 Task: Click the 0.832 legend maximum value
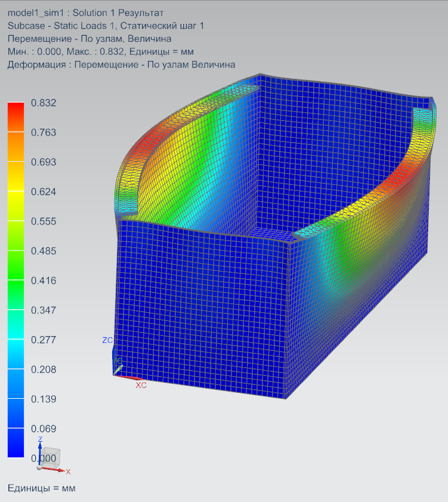[x=44, y=103]
